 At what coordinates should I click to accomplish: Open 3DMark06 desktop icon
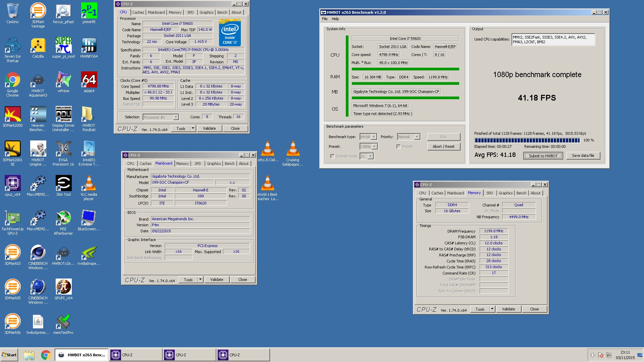(12, 324)
